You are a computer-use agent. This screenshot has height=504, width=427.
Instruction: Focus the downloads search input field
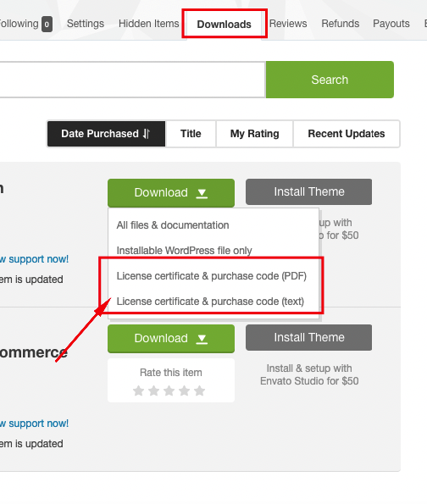coord(132,80)
